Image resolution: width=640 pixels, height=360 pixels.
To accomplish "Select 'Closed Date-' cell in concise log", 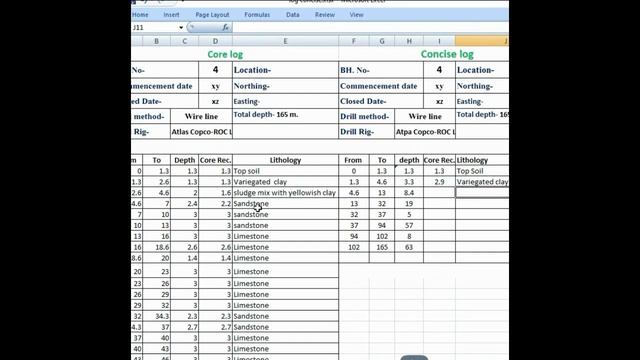I will point(381,101).
